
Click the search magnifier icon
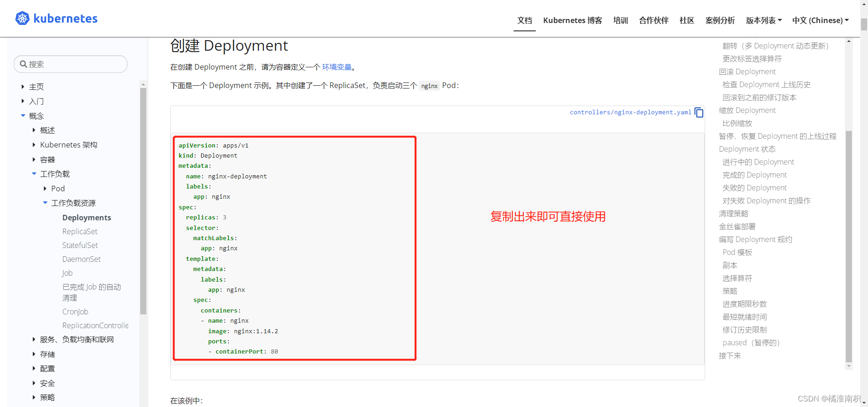click(23, 64)
